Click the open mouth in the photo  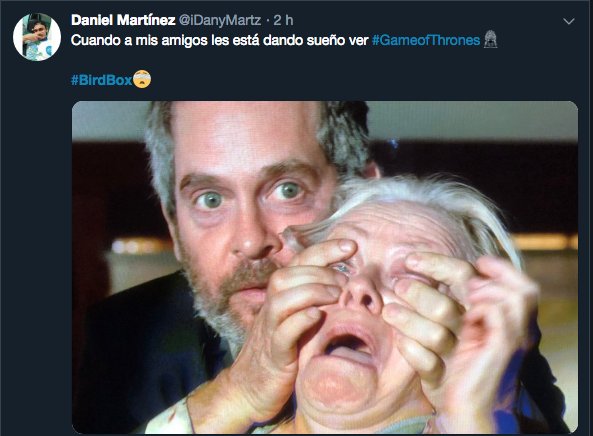tap(346, 344)
